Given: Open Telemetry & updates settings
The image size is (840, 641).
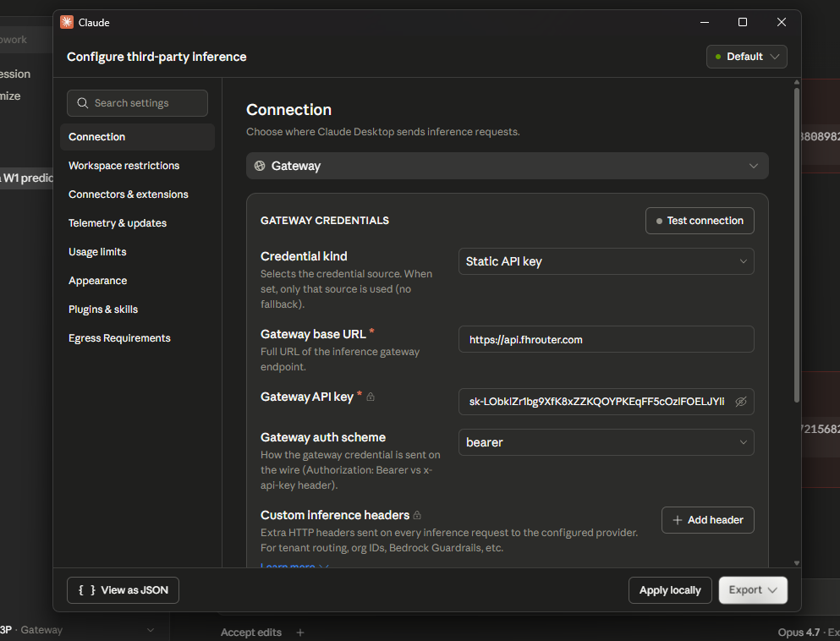Looking at the screenshot, I should click(118, 222).
